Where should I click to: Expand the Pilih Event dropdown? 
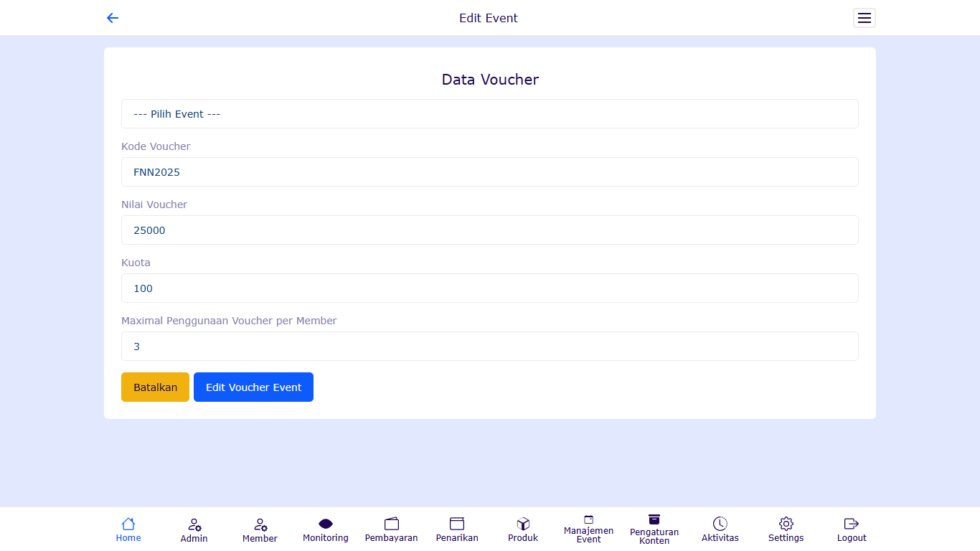click(x=489, y=114)
